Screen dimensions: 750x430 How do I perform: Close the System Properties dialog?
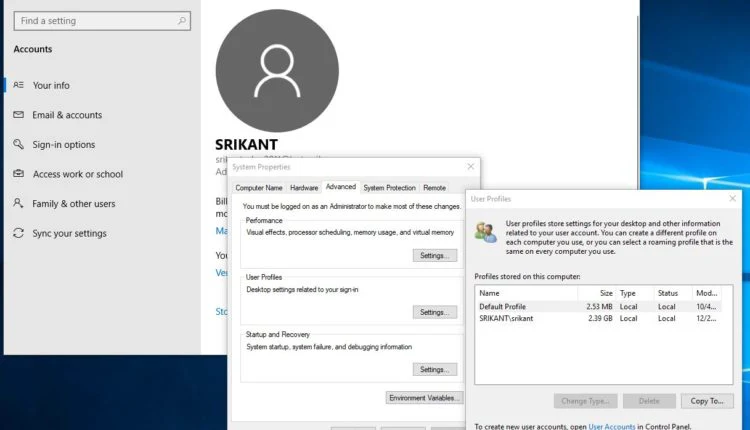tap(471, 166)
